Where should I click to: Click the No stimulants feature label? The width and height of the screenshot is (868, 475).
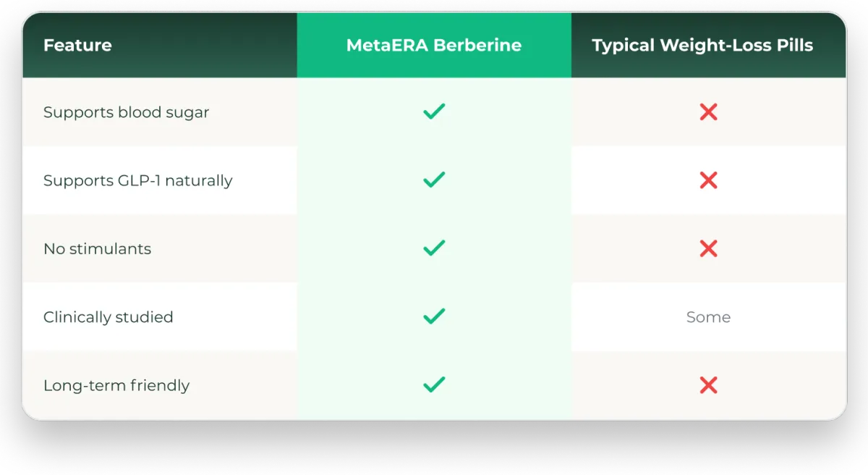pyautogui.click(x=97, y=248)
